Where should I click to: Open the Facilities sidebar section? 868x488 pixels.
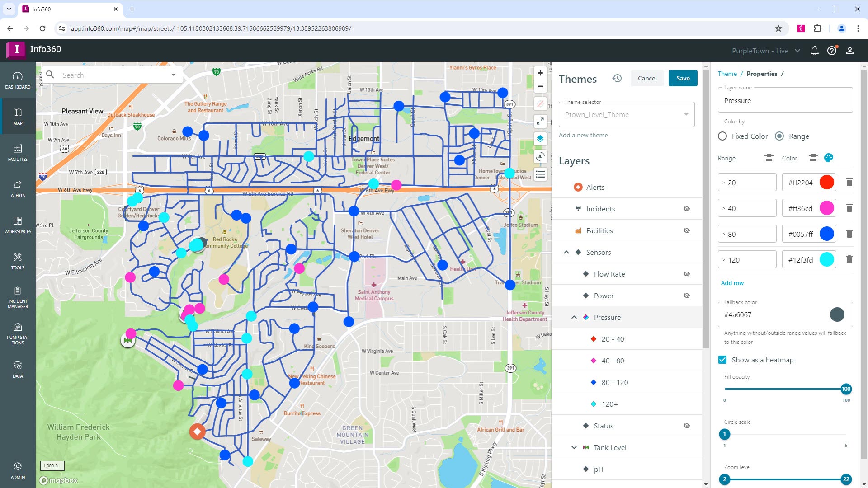click(x=18, y=152)
